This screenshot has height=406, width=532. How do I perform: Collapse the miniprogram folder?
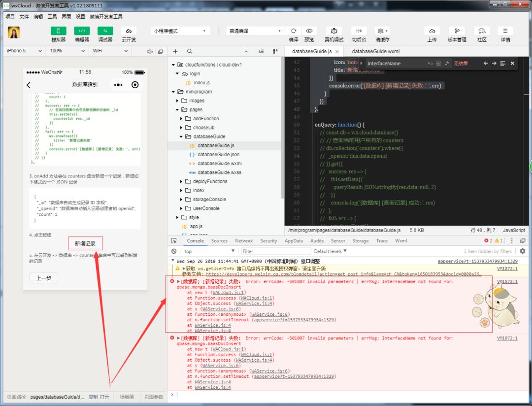173,92
